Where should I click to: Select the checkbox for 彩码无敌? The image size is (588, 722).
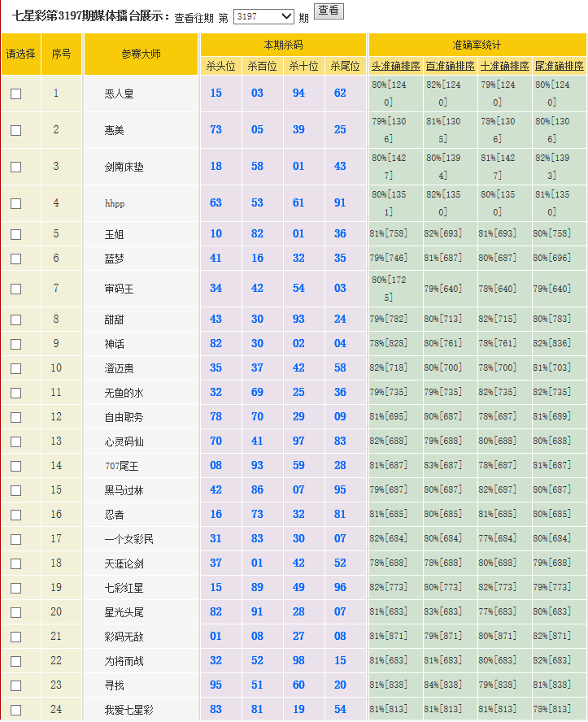[x=16, y=637]
